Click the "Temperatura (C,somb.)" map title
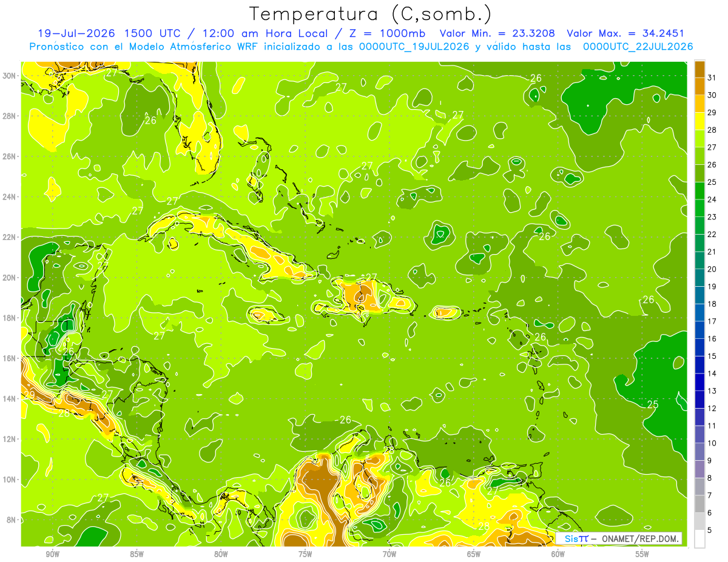This screenshot has height=562, width=728. 371,14
